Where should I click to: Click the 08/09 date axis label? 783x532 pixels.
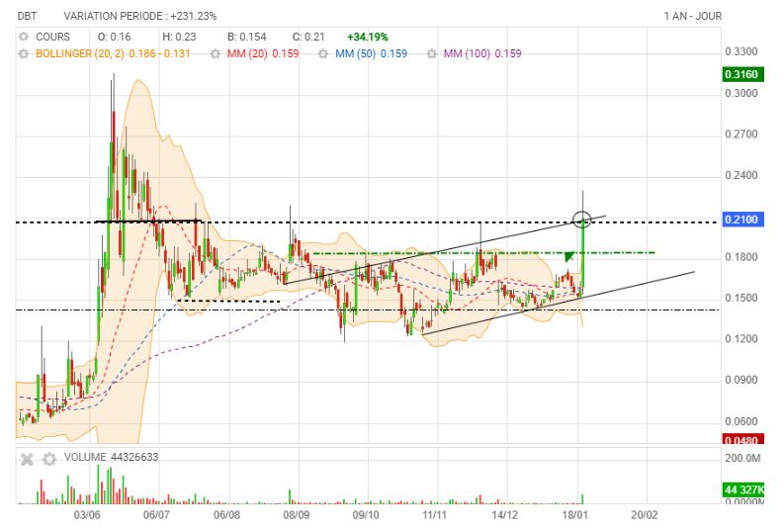[x=297, y=514]
